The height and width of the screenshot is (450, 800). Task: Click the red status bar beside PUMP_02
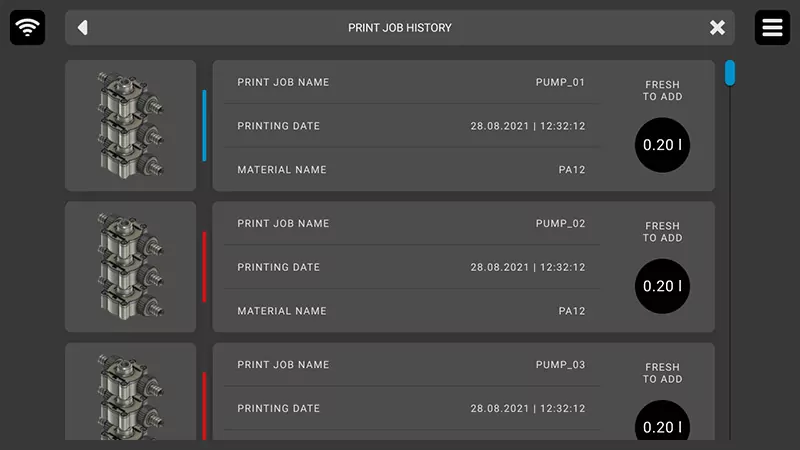(204, 267)
